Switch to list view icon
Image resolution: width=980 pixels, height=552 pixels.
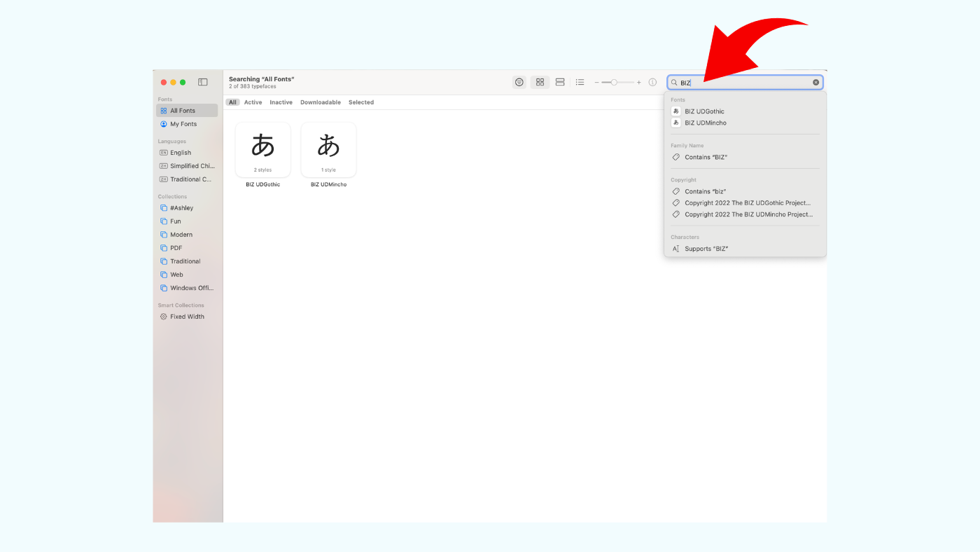(580, 82)
